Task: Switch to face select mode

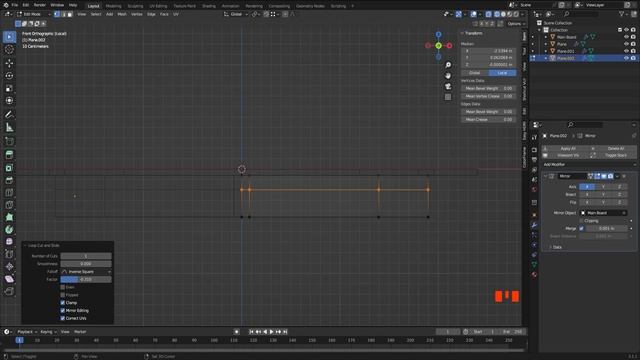Action: point(70,14)
